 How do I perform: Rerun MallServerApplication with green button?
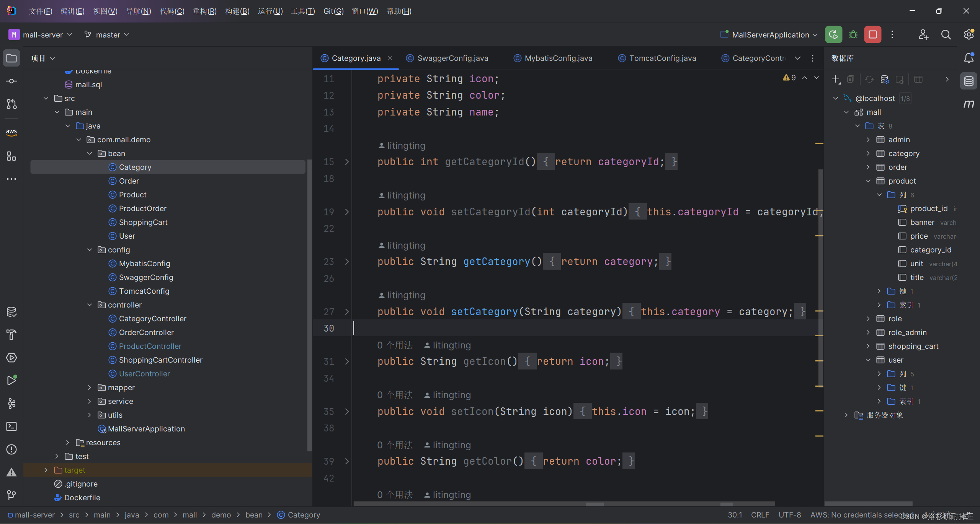click(833, 35)
